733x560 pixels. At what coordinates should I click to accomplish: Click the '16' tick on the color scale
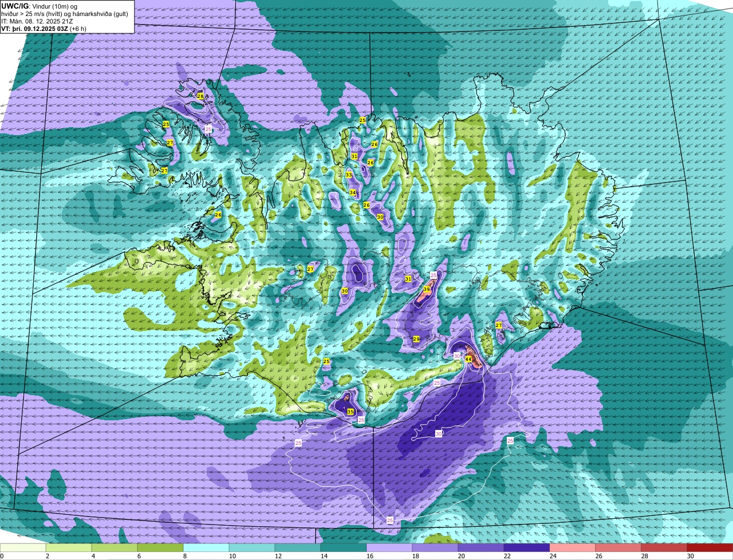pyautogui.click(x=369, y=556)
